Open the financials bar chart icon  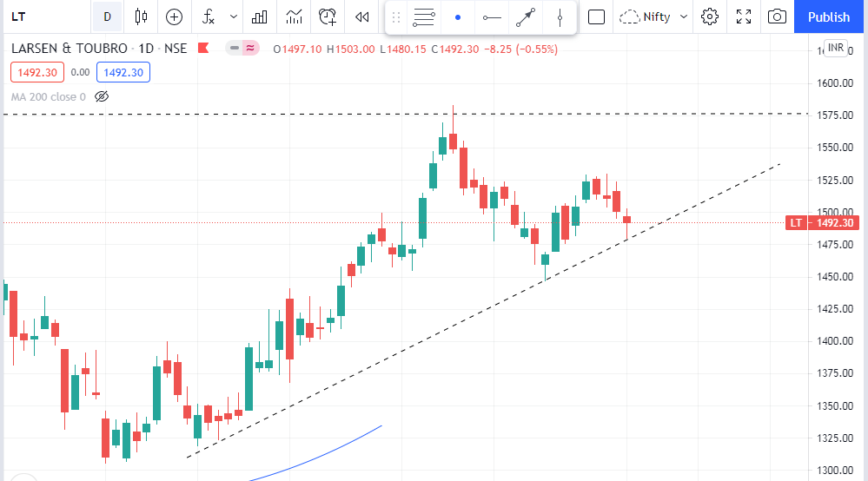[x=259, y=17]
